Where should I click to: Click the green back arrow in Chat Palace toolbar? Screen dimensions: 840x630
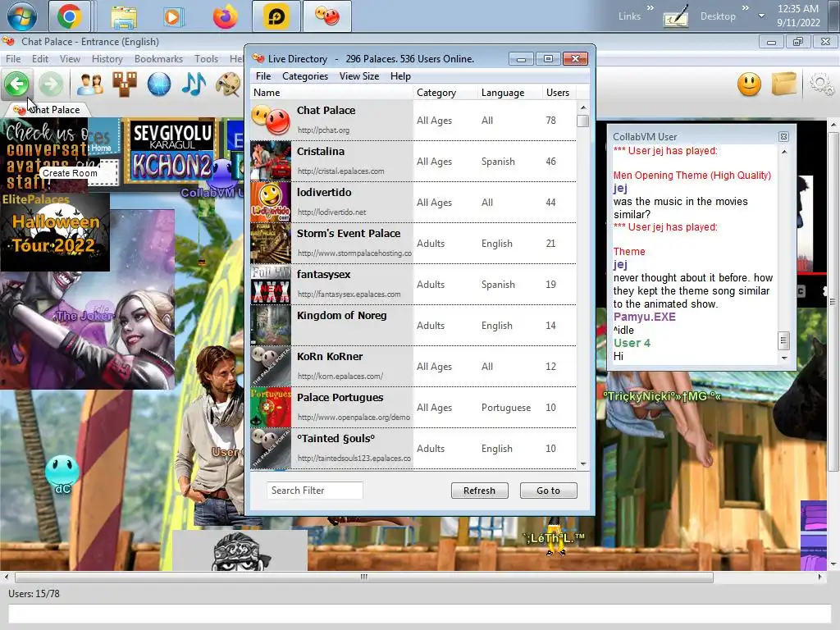tap(16, 84)
